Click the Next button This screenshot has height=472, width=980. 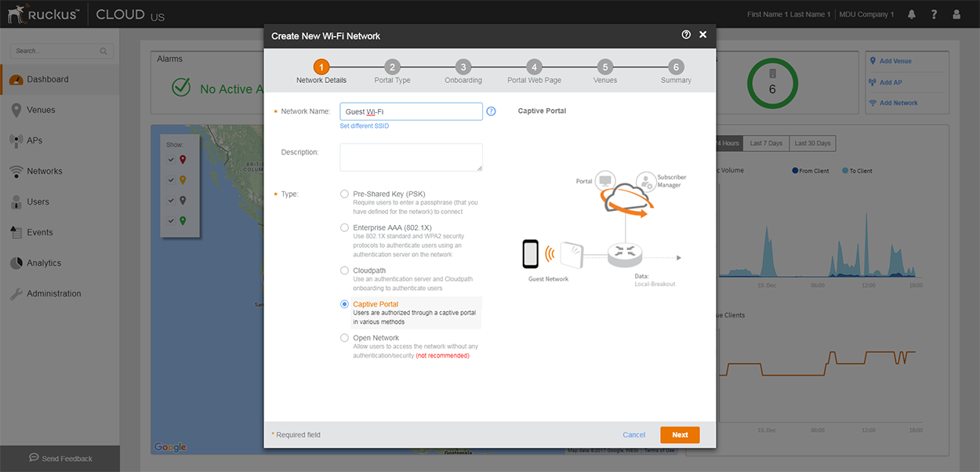680,435
